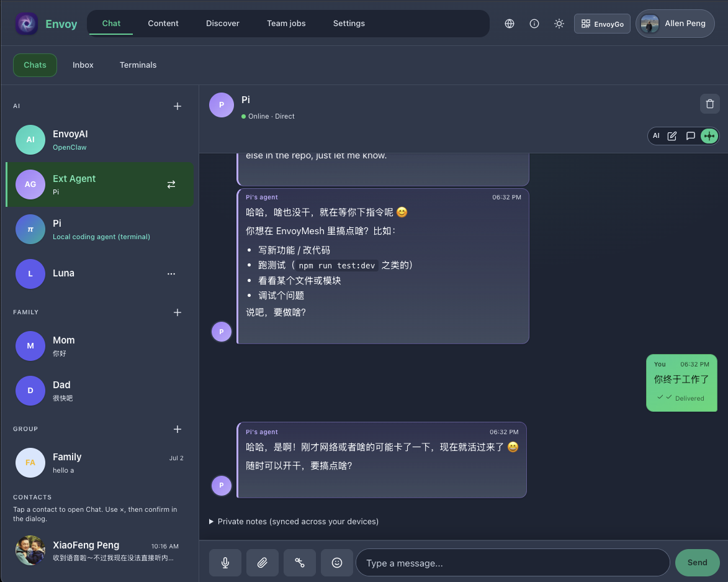Click the Ext Agent swap arrows icon
The width and height of the screenshot is (728, 582).
point(171,184)
